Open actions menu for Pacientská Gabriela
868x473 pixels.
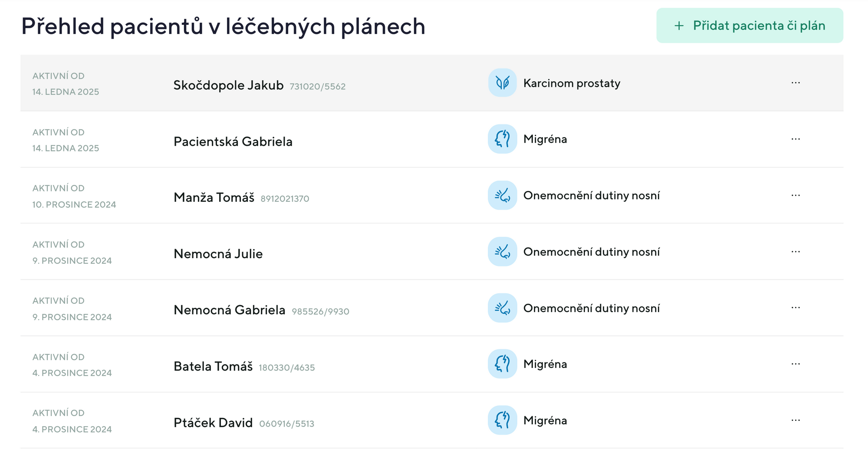click(x=796, y=139)
